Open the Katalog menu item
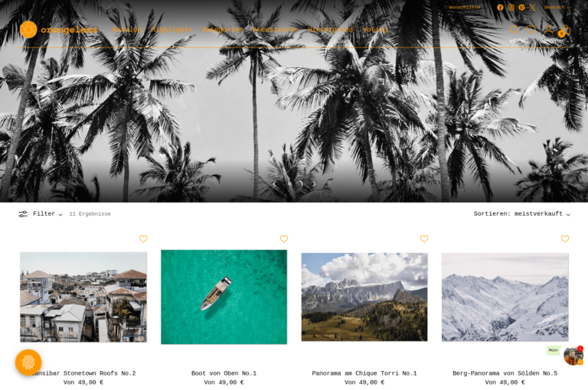 click(127, 30)
